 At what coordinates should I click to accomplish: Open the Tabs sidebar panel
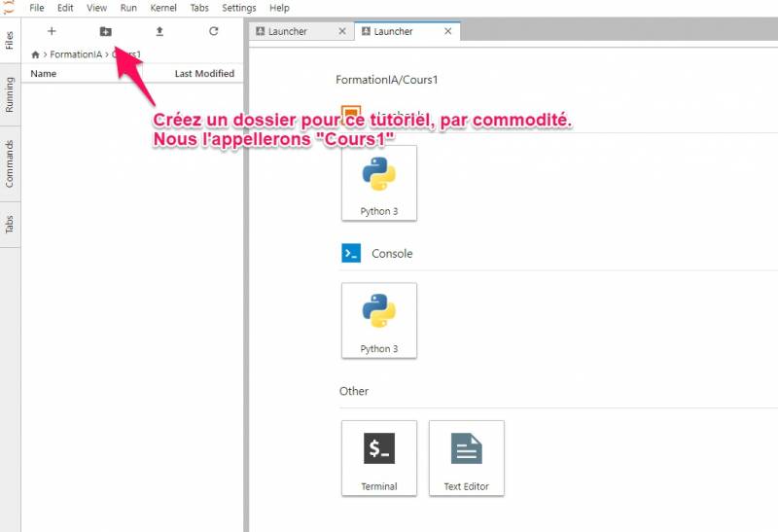pyautogui.click(x=10, y=224)
